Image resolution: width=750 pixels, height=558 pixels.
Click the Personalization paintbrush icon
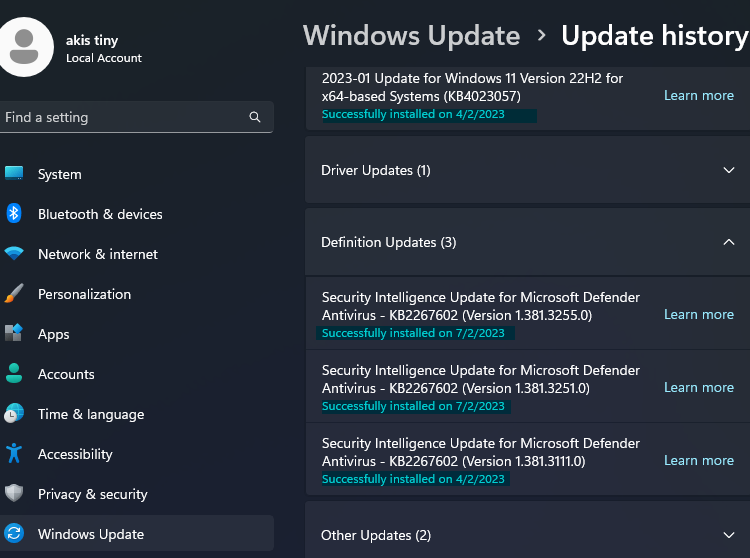tap(14, 293)
